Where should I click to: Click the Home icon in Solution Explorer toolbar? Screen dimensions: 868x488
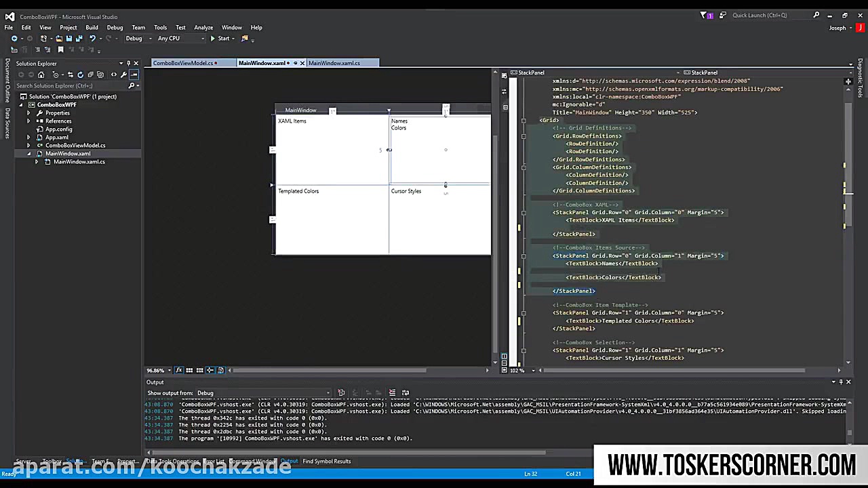tap(41, 75)
